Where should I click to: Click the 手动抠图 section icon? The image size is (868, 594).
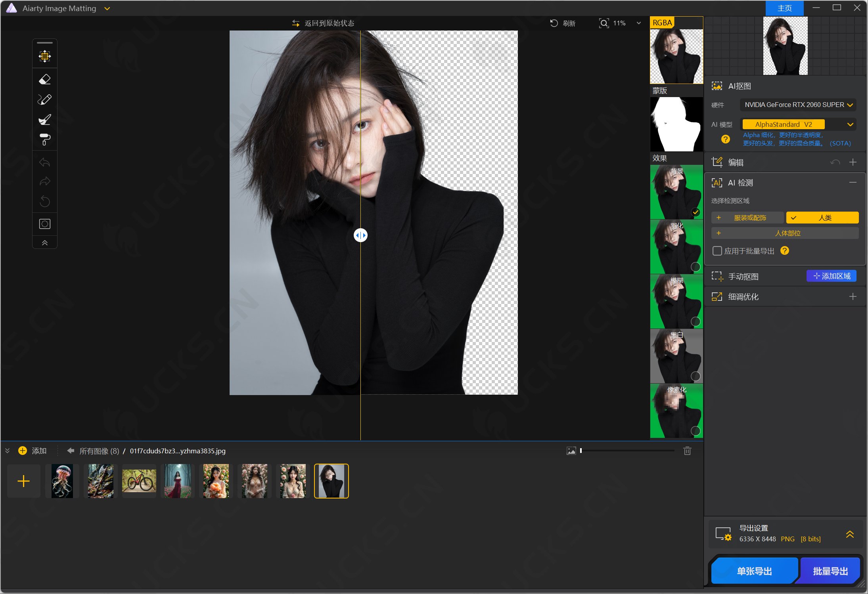click(x=717, y=276)
